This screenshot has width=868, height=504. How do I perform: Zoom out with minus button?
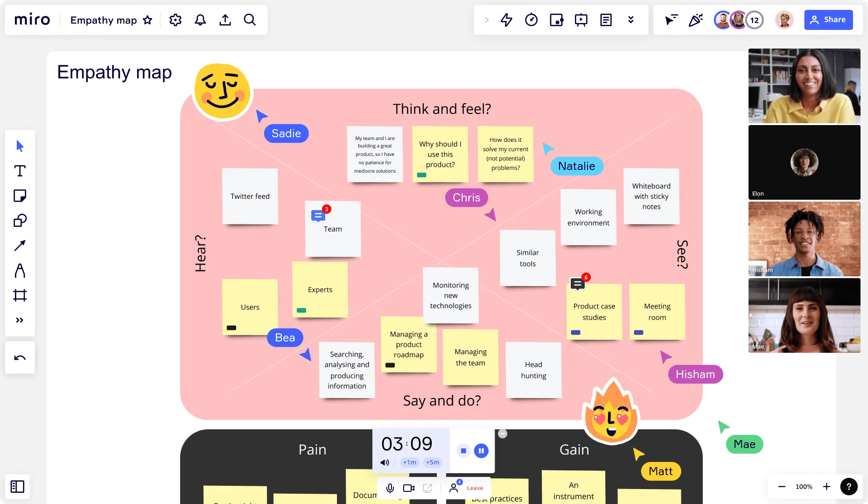pos(782,486)
